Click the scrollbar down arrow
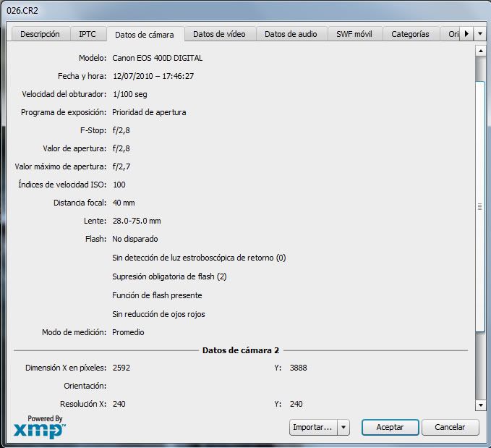 pyautogui.click(x=480, y=405)
